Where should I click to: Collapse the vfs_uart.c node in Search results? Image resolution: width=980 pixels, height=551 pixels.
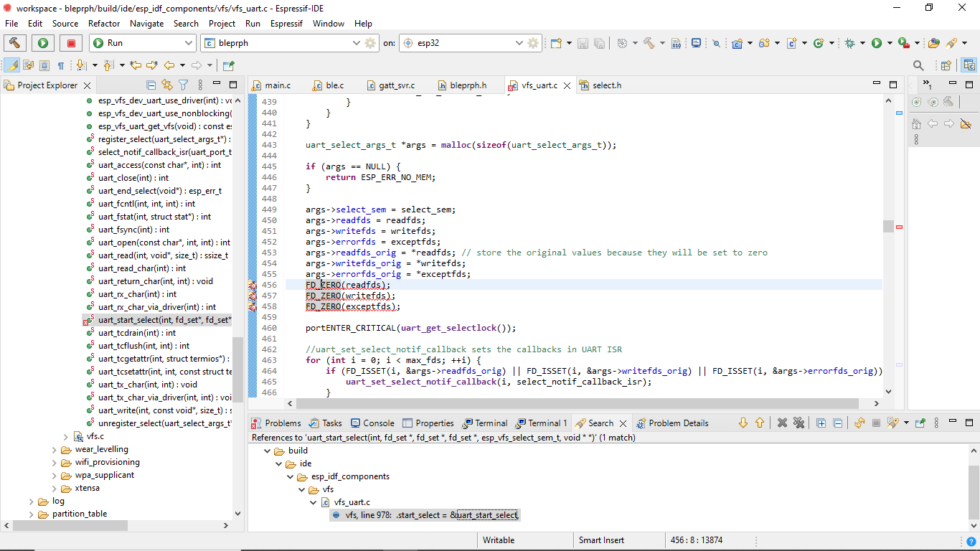(314, 502)
